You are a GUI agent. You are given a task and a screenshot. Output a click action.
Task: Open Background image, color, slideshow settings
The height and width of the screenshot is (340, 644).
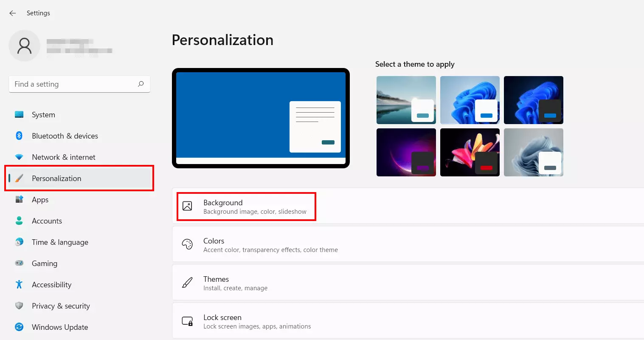click(408, 206)
